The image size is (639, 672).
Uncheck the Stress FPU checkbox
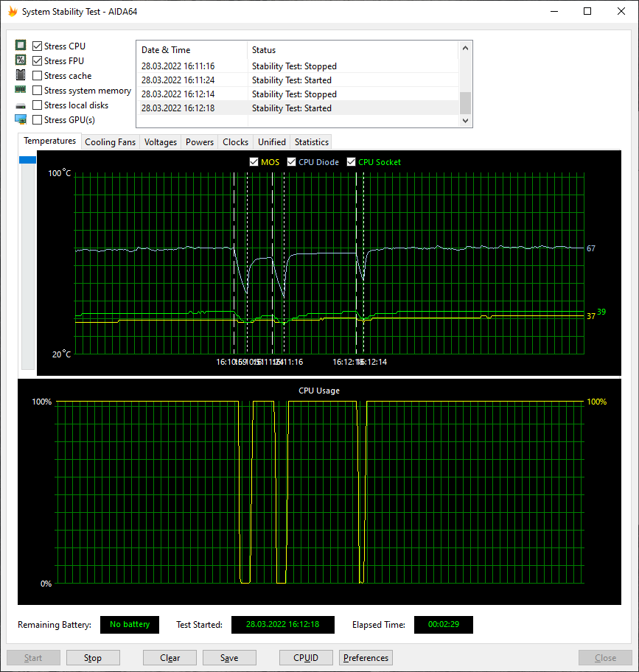38,61
